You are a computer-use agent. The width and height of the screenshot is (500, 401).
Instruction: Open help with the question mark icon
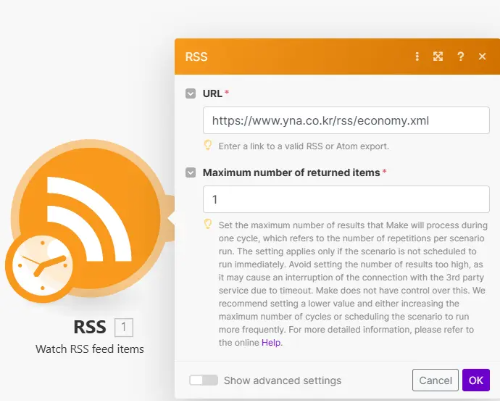(461, 56)
